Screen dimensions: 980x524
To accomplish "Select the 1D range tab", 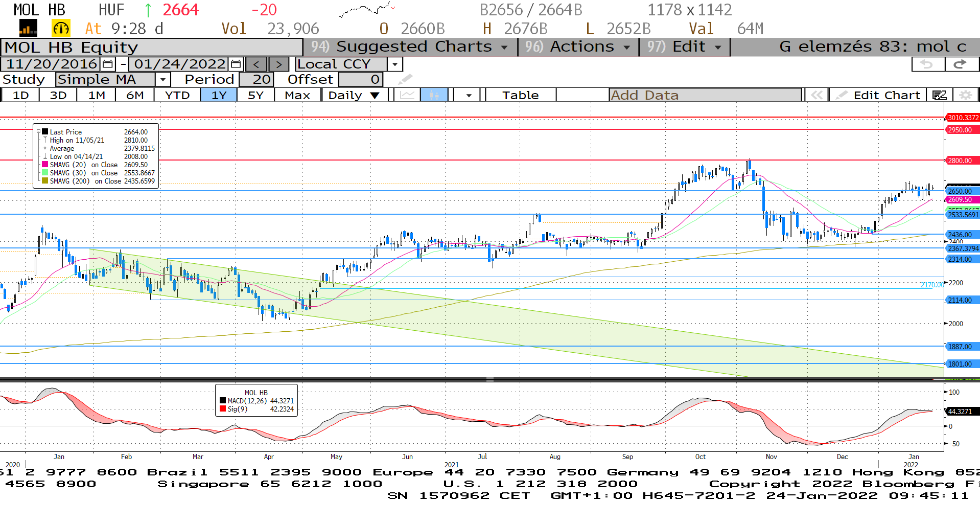I will [20, 95].
